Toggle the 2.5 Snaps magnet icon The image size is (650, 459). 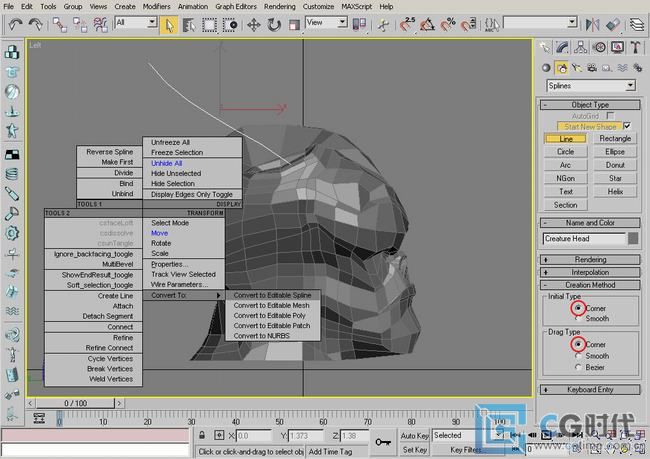[407, 25]
